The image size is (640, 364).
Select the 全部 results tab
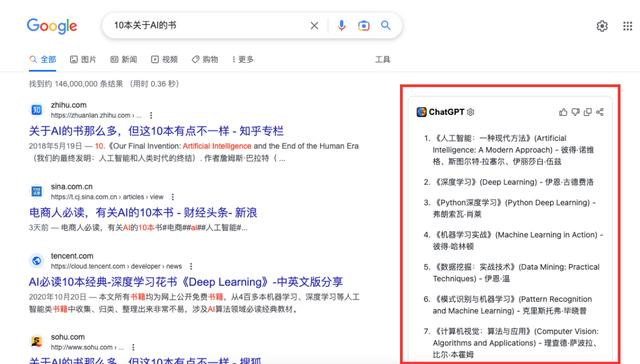point(42,60)
